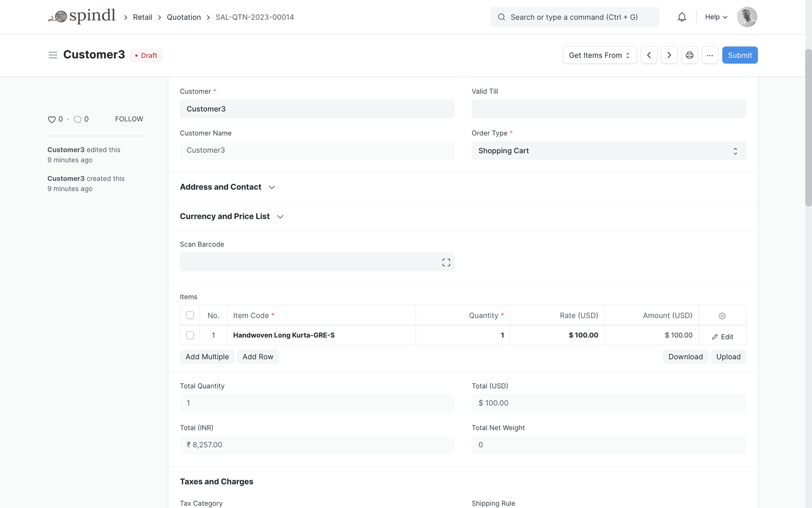The width and height of the screenshot is (812, 508).
Task: Select all items with header checkbox
Action: click(190, 315)
